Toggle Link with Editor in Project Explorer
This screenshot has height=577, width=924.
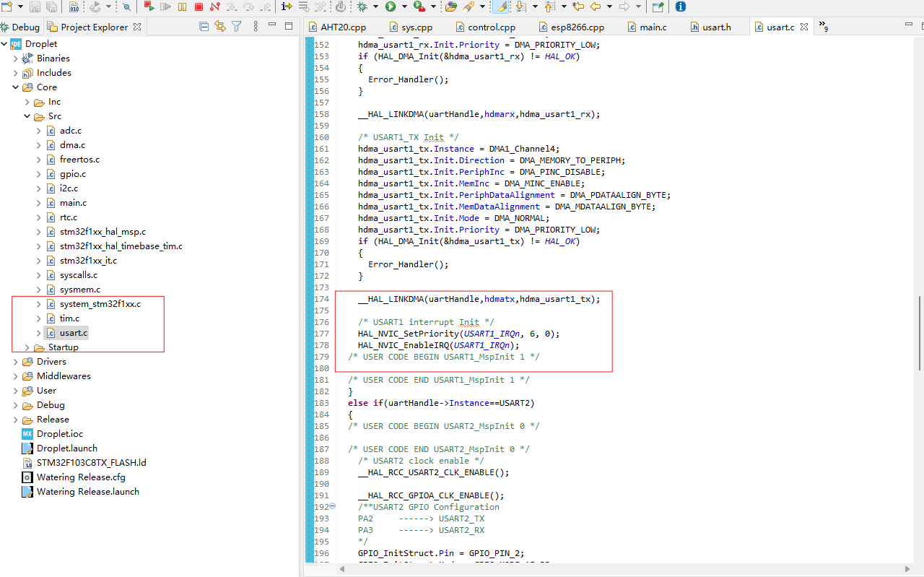click(220, 27)
